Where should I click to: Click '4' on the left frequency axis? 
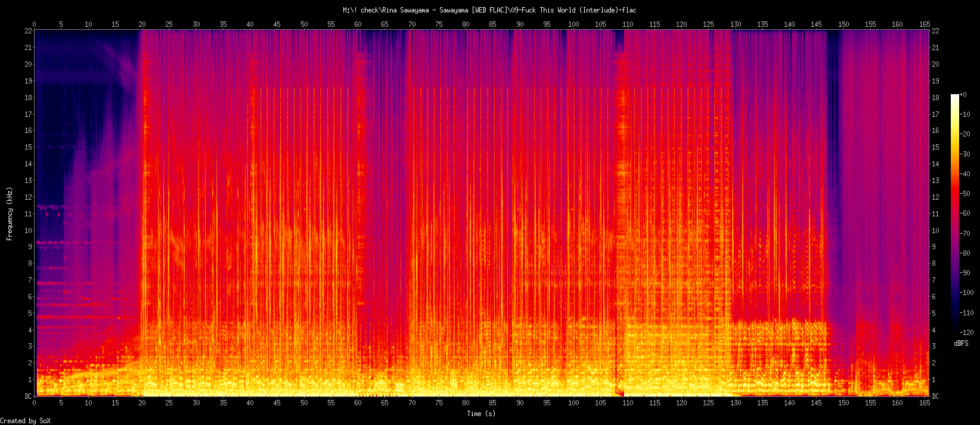[30, 330]
